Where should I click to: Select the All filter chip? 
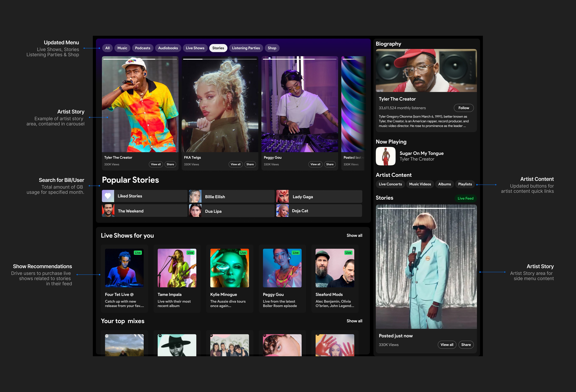coord(107,48)
